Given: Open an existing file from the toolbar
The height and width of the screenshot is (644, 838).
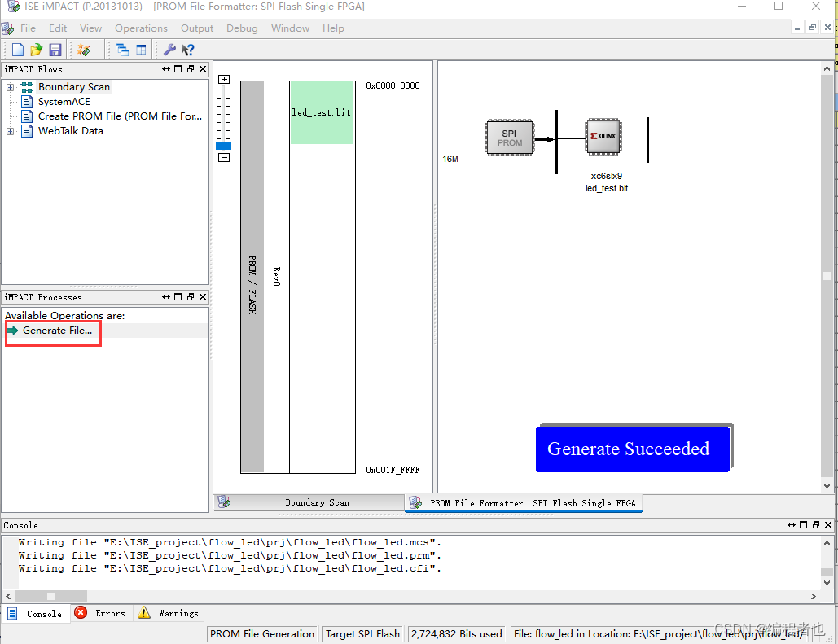Looking at the screenshot, I should [36, 49].
